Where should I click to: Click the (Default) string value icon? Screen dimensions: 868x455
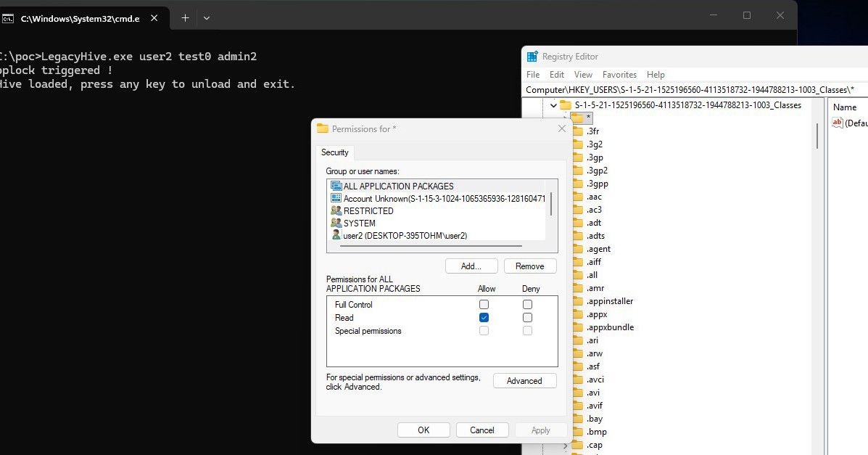(837, 123)
